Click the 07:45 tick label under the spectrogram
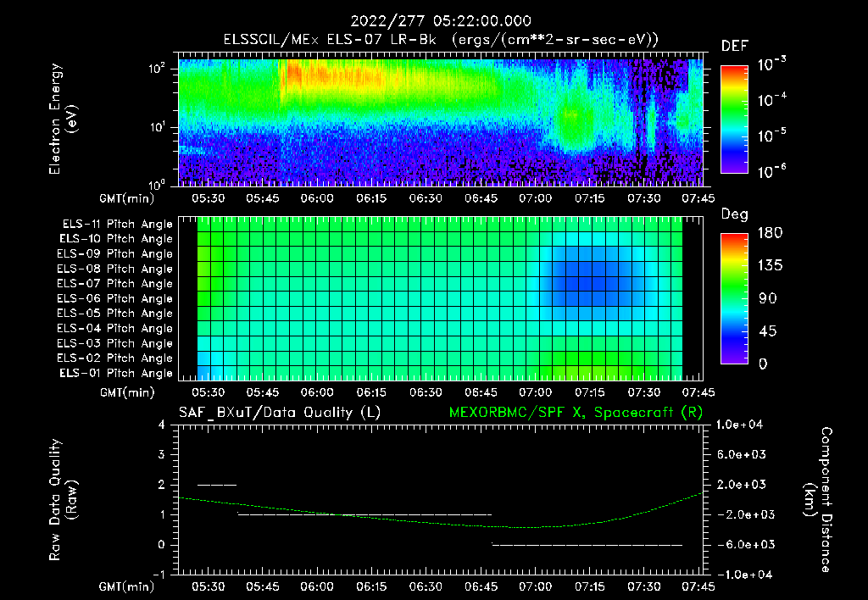The height and width of the screenshot is (600, 868). (x=698, y=198)
